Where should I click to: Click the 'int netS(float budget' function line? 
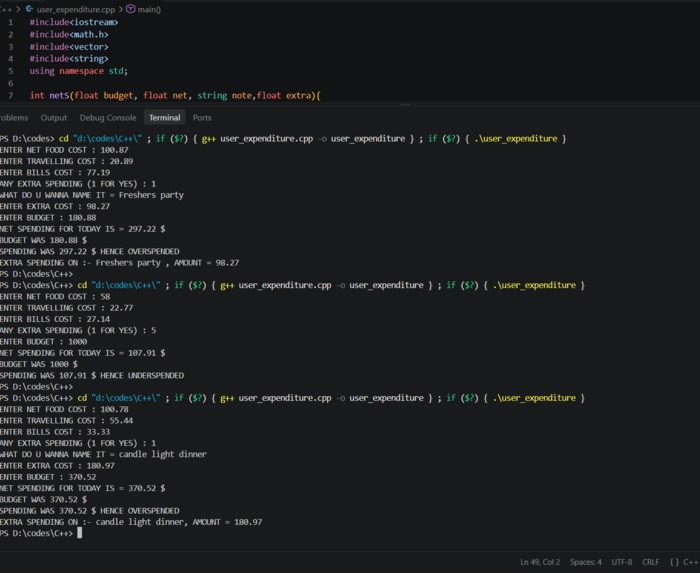pyautogui.click(x=175, y=96)
